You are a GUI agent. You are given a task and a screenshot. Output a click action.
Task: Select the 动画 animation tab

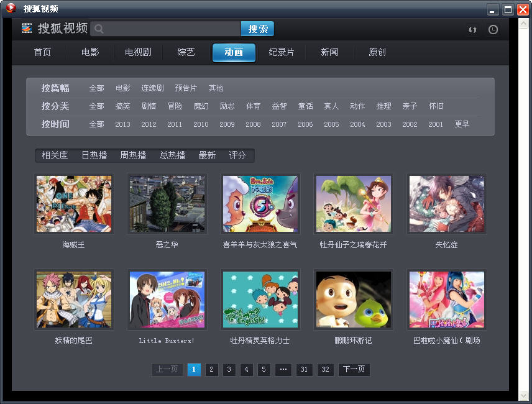click(234, 53)
